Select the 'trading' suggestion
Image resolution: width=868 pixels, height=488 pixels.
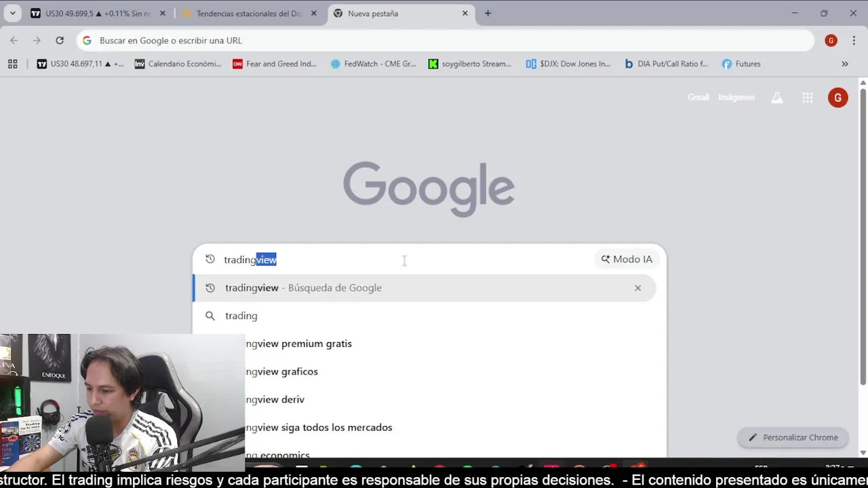425,316
